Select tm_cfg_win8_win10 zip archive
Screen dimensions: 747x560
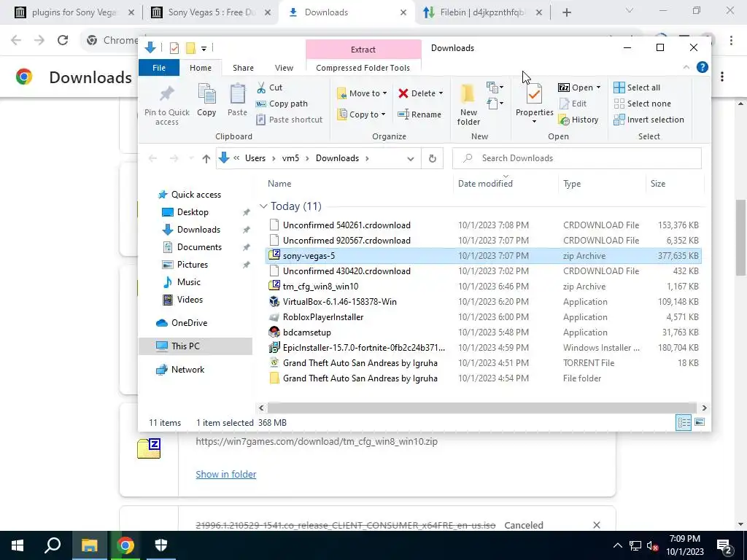483,287
